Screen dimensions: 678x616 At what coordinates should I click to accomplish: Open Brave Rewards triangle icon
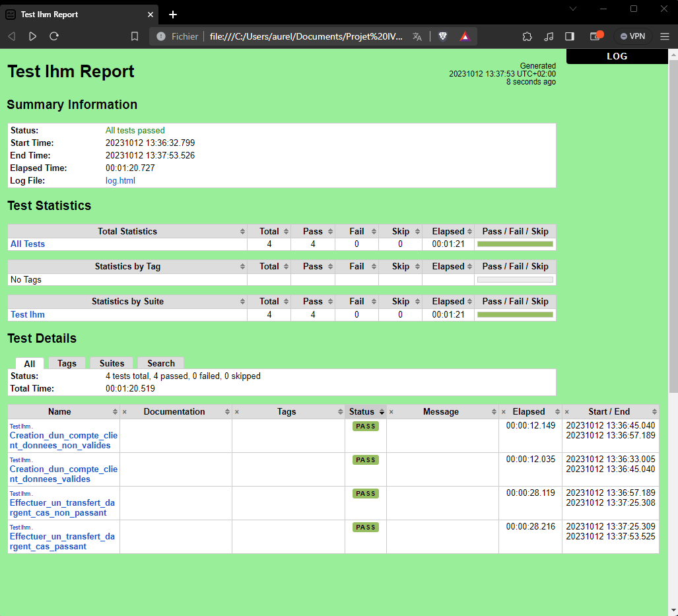tap(465, 36)
